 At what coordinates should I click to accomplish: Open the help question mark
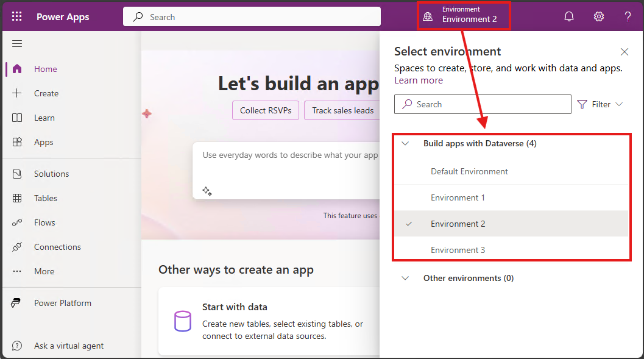coord(628,16)
